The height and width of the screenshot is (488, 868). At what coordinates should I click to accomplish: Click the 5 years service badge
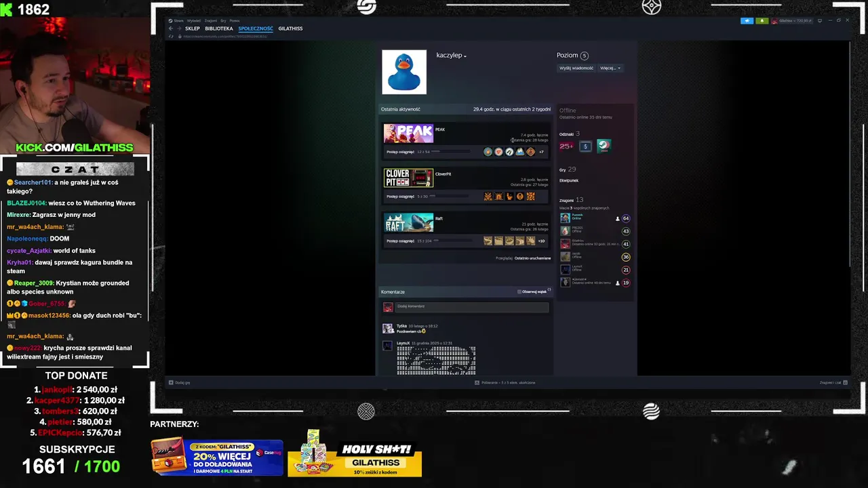coord(585,146)
